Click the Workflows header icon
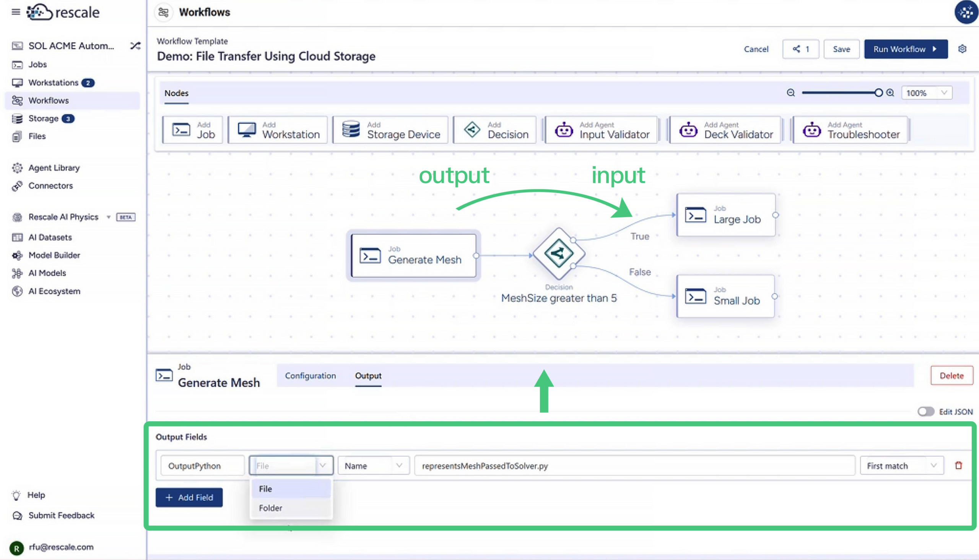This screenshot has width=979, height=560. click(164, 12)
